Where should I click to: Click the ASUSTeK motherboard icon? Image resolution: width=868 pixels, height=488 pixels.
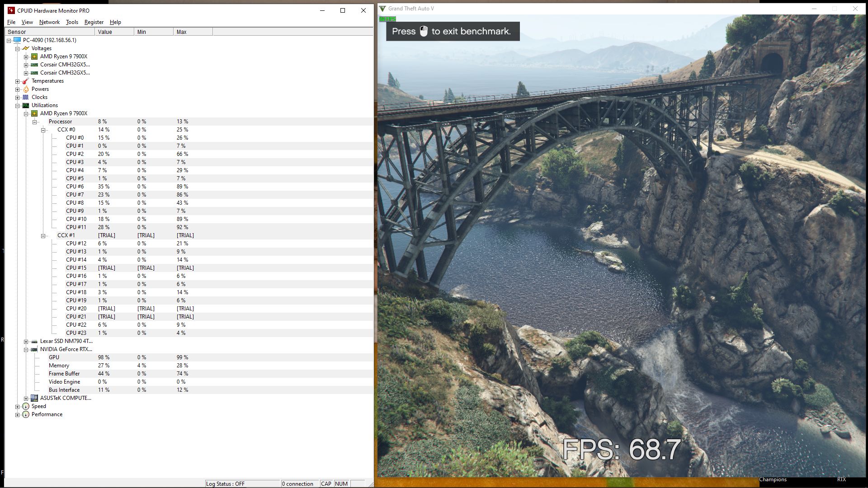[34, 398]
